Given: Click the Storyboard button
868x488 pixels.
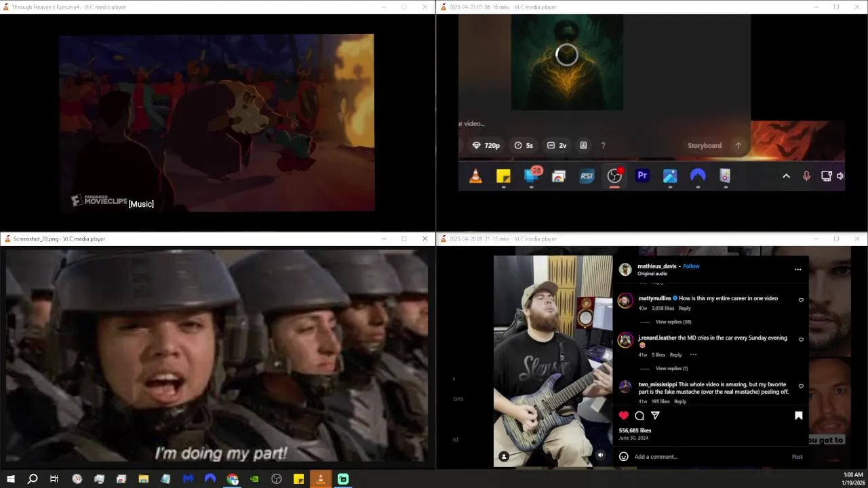Looking at the screenshot, I should (x=705, y=145).
